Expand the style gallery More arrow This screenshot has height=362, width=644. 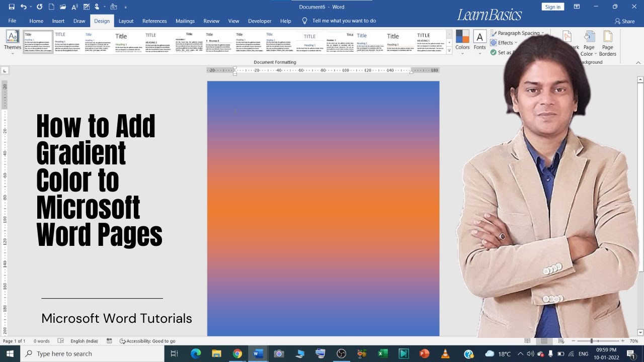click(449, 50)
